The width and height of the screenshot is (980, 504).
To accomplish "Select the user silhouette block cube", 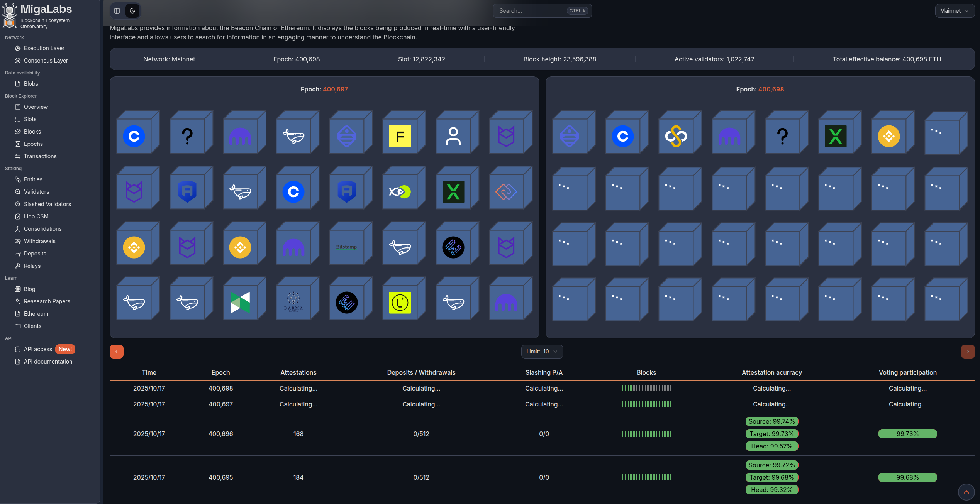I will [453, 136].
